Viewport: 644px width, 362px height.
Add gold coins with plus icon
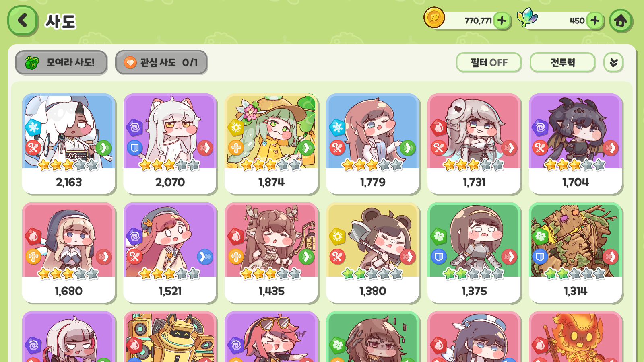[502, 21]
